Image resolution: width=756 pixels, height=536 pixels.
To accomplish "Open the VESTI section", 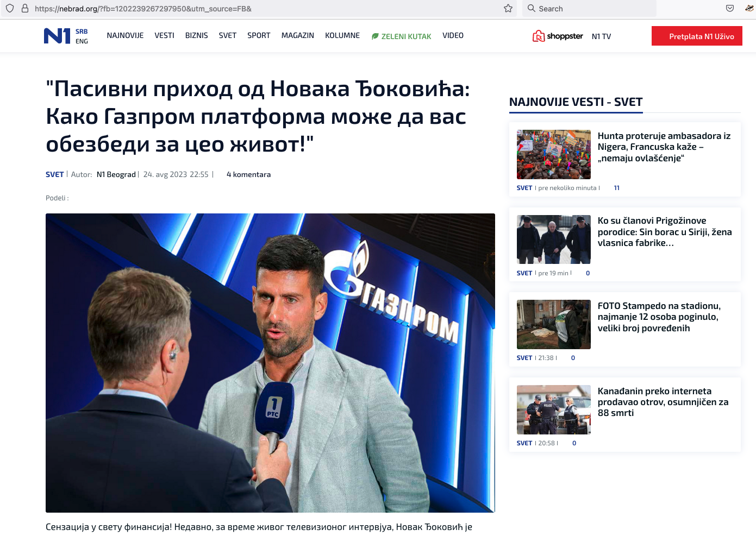I will pos(164,35).
